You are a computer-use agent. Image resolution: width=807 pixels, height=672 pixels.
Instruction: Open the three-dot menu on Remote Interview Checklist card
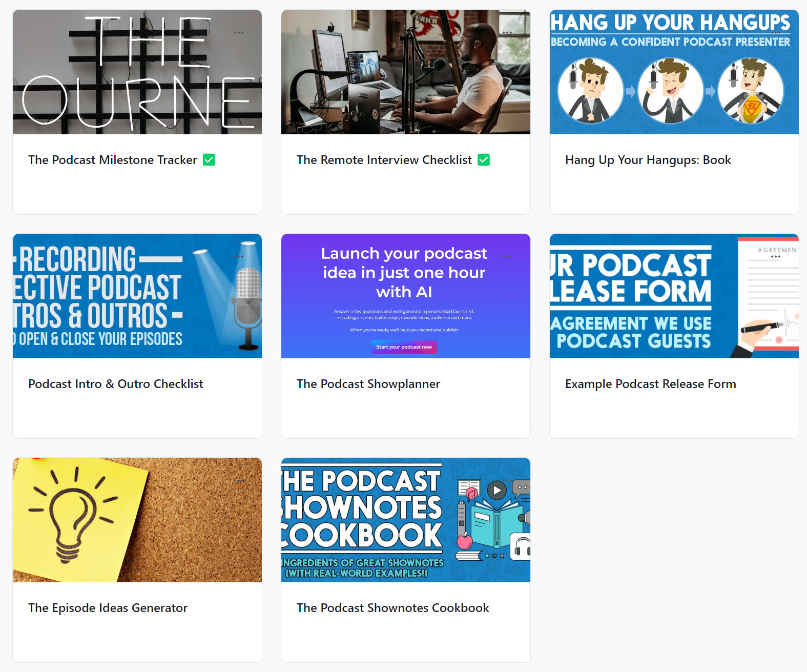(507, 32)
